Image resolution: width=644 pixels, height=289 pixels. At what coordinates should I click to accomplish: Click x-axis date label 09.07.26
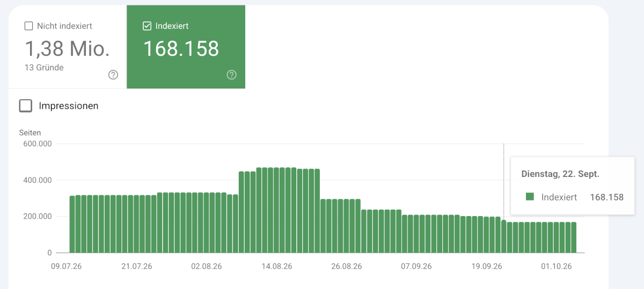[67, 266]
